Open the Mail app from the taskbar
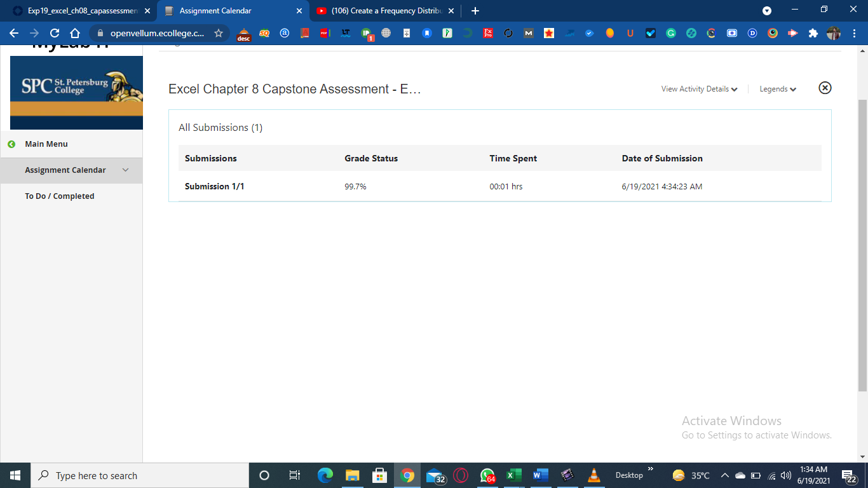This screenshot has width=868, height=488. tap(435, 475)
